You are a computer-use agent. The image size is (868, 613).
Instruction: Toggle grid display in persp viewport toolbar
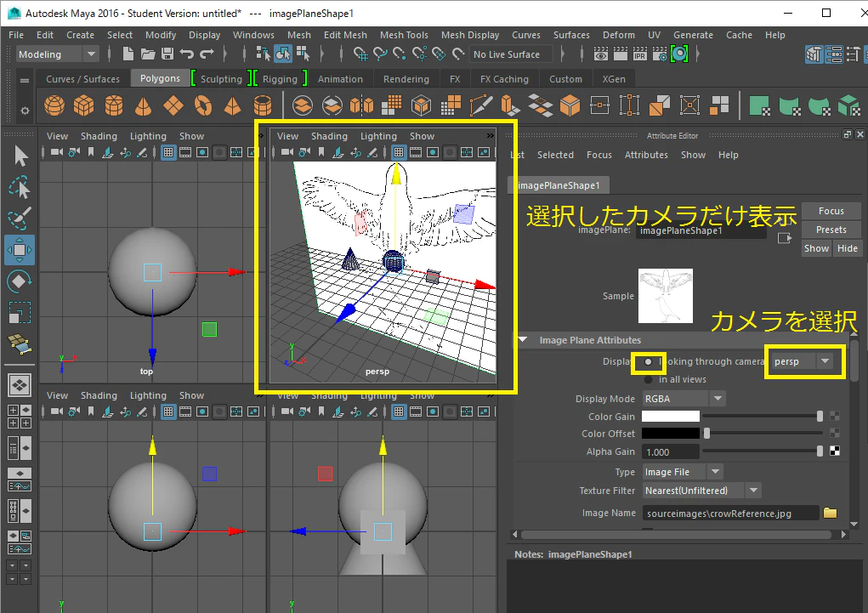coord(399,152)
